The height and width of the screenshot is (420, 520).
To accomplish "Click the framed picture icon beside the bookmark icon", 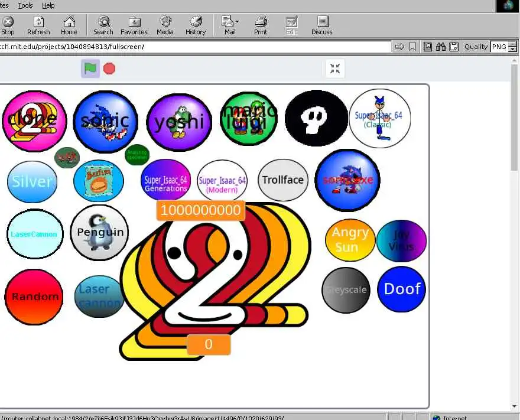I will coord(428,47).
